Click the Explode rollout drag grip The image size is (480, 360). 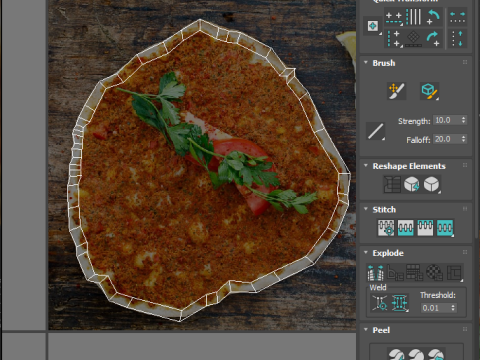point(465,252)
